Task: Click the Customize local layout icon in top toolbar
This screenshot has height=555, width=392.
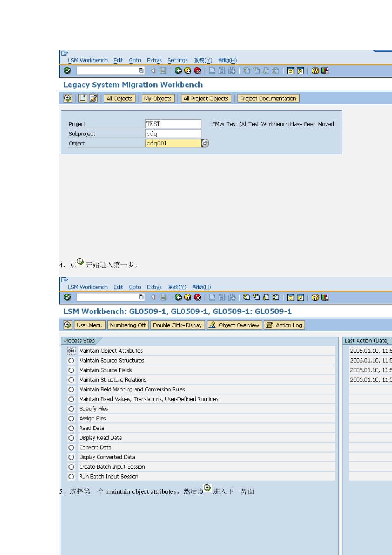Action: coord(325,71)
